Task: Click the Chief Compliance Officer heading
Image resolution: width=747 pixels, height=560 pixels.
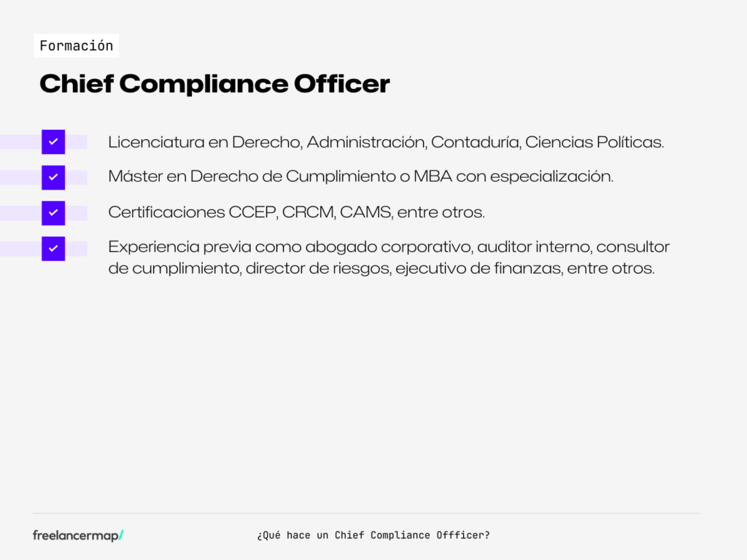Action: tap(214, 84)
